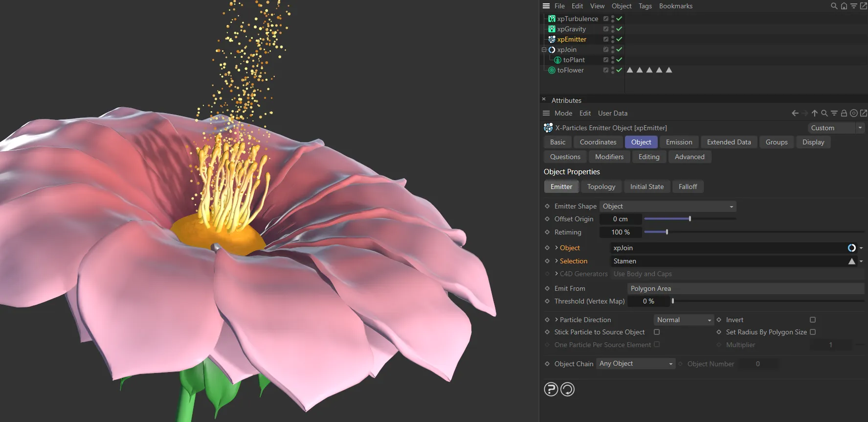
Task: Toggle the Invert checkbox
Action: coord(813,320)
